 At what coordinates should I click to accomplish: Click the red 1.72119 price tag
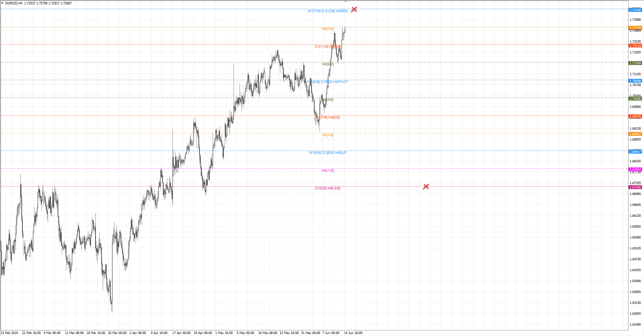click(x=635, y=45)
